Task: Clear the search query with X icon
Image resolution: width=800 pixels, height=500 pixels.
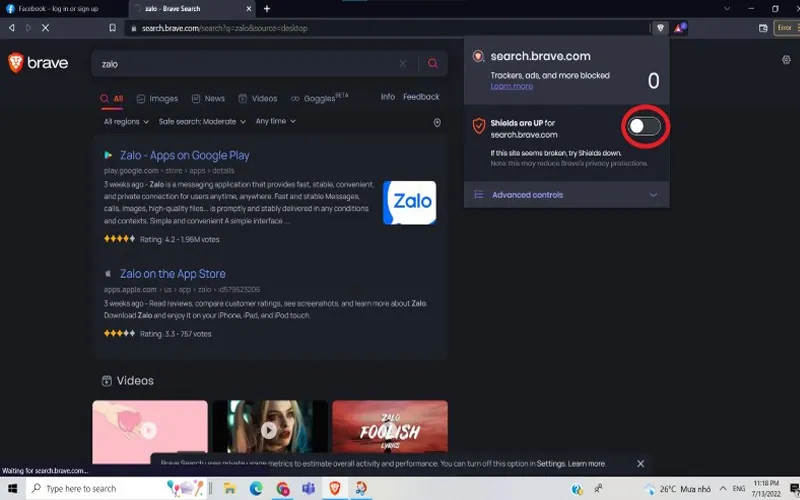Action: coord(403,64)
